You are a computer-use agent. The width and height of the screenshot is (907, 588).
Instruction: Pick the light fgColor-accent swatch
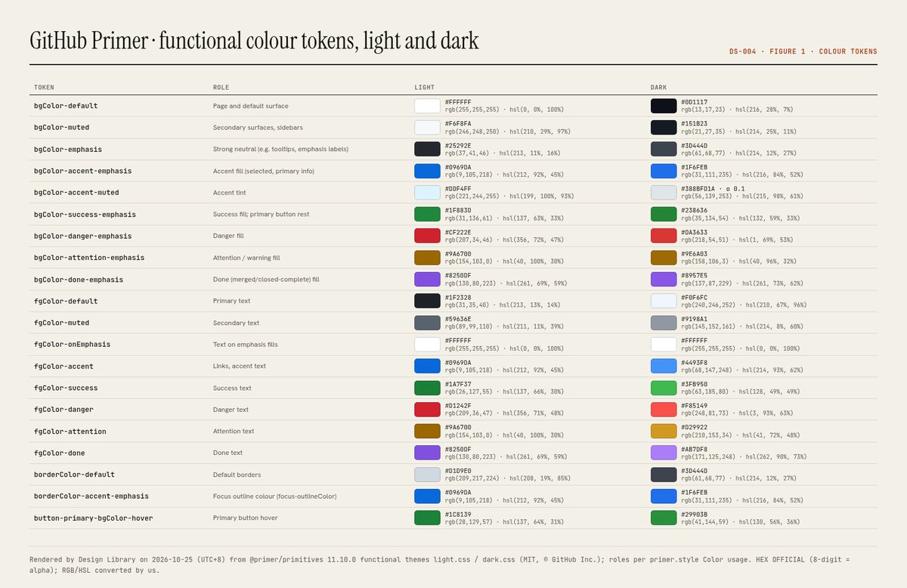pos(427,366)
